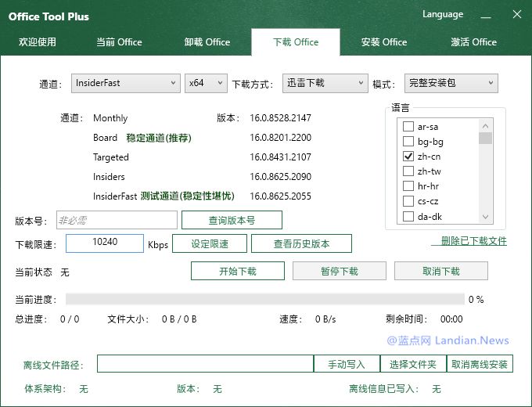Viewport: 532px width, 407px height.
Task: Click the Targeted channel label
Action: 111,157
